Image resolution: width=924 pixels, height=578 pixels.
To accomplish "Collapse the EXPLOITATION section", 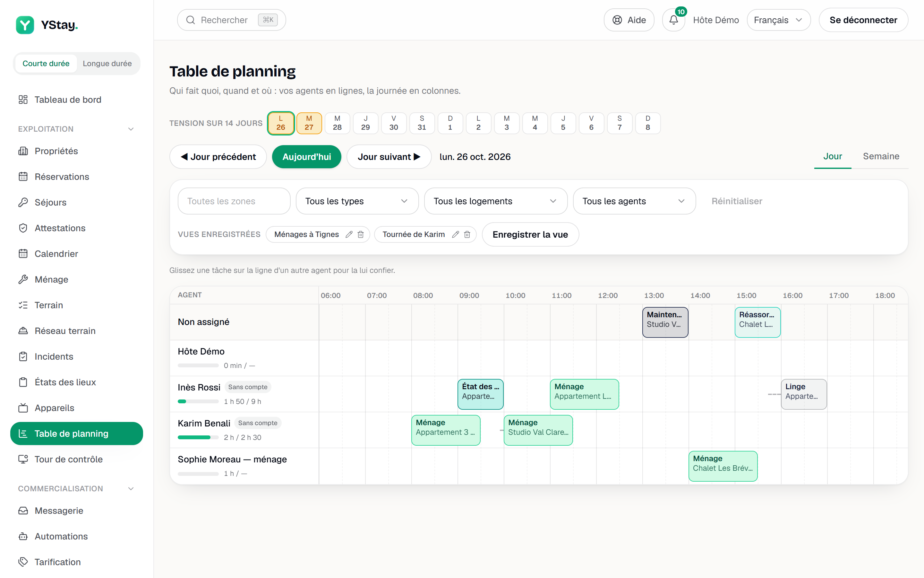I will tap(76, 129).
